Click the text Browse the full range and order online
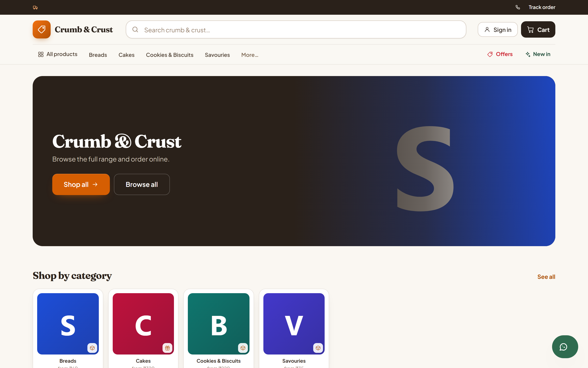Image resolution: width=588 pixels, height=368 pixels. 111,159
